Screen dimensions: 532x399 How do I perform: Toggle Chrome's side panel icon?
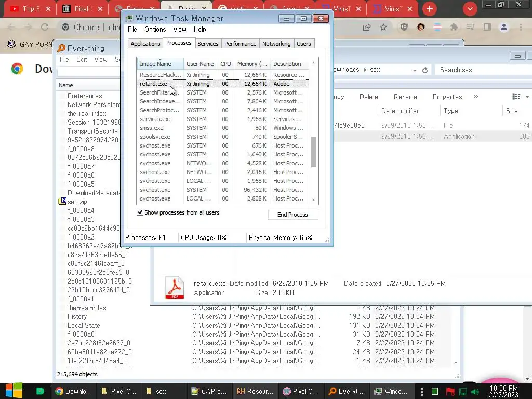487,27
